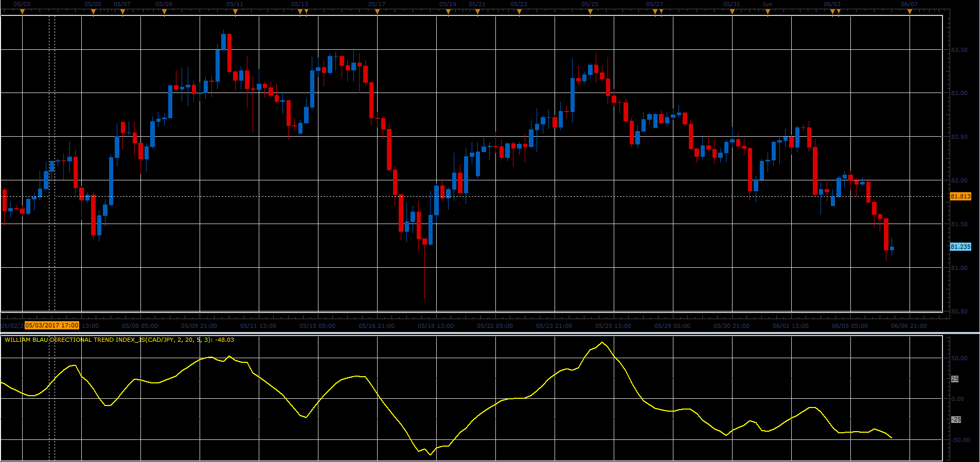Screen dimensions: 980x462
Task: Click the 81.00 price axis label
Action: [x=959, y=268]
